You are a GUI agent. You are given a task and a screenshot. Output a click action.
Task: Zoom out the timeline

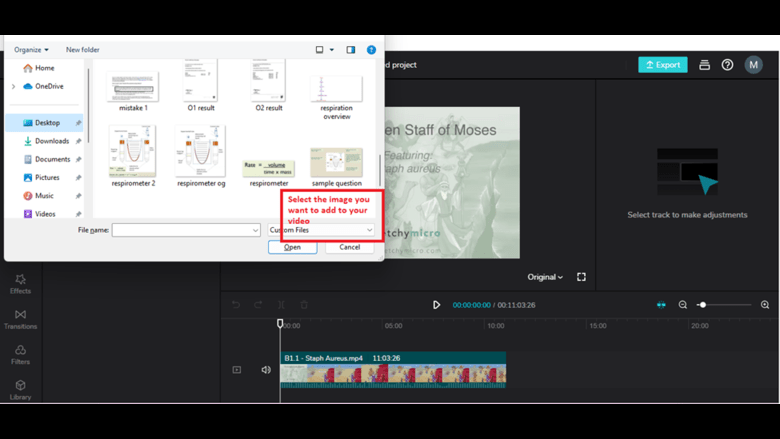(x=682, y=305)
